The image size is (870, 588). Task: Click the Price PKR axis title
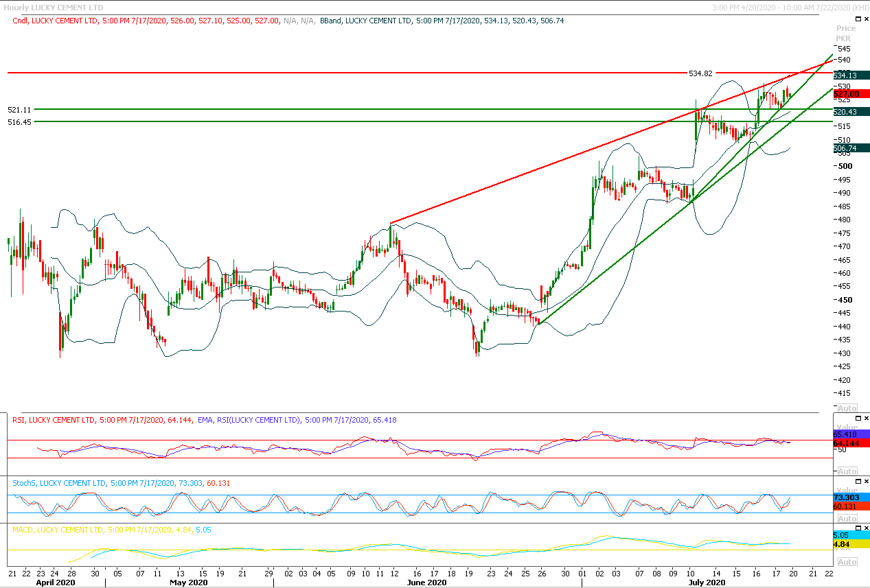pos(846,34)
